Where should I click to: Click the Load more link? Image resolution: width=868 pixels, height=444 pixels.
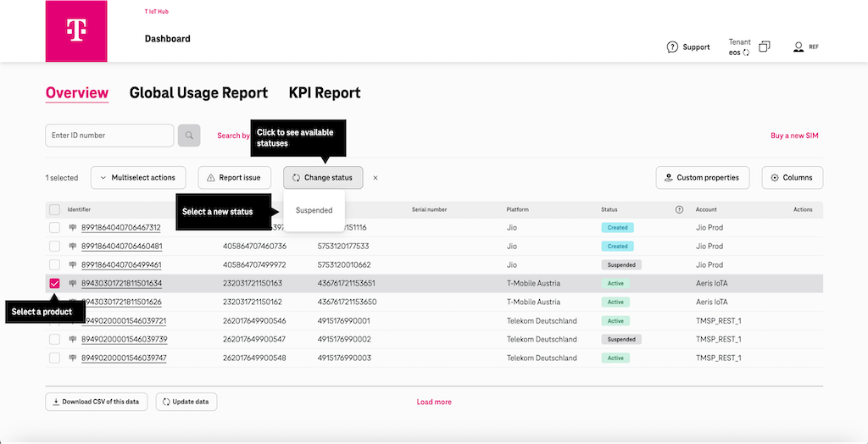[x=434, y=402]
